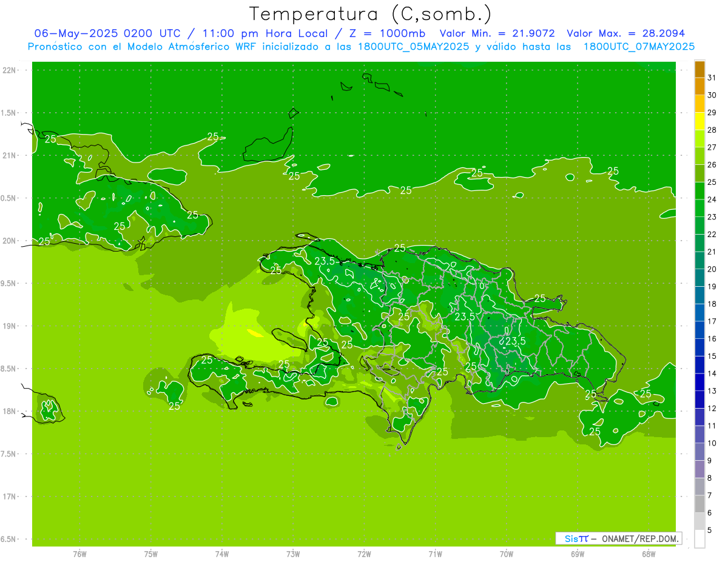Viewport: 728px width, 562px height.
Task: Click the SisTT ONAMET/REP.DOM. logo box
Action: (618, 538)
